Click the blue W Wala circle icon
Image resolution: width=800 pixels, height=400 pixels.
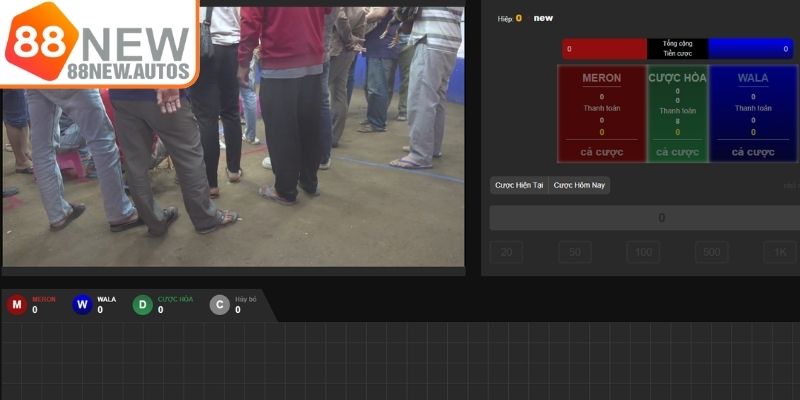coord(82,305)
